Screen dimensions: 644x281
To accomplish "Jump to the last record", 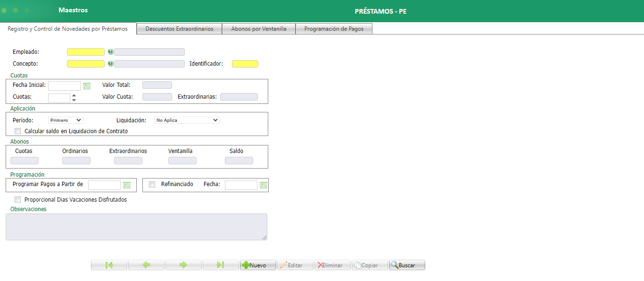I will click(x=221, y=264).
